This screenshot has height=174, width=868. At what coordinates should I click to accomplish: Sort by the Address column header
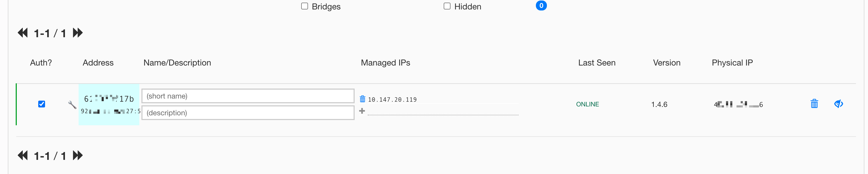98,63
